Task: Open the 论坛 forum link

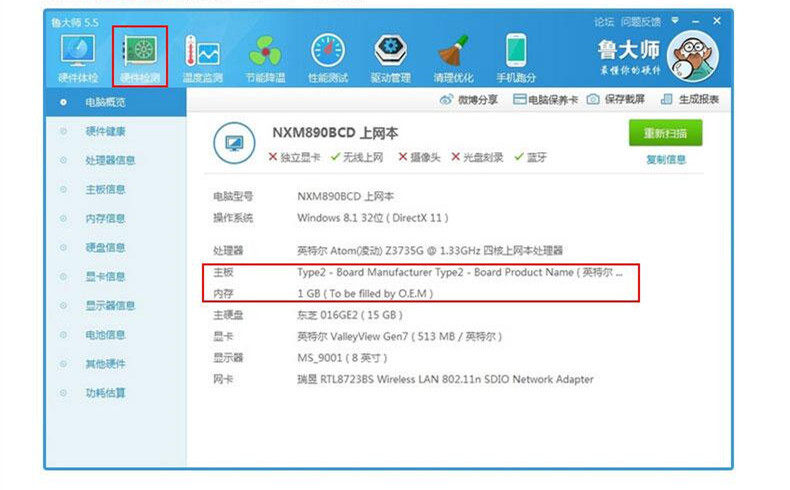Action: [604, 22]
